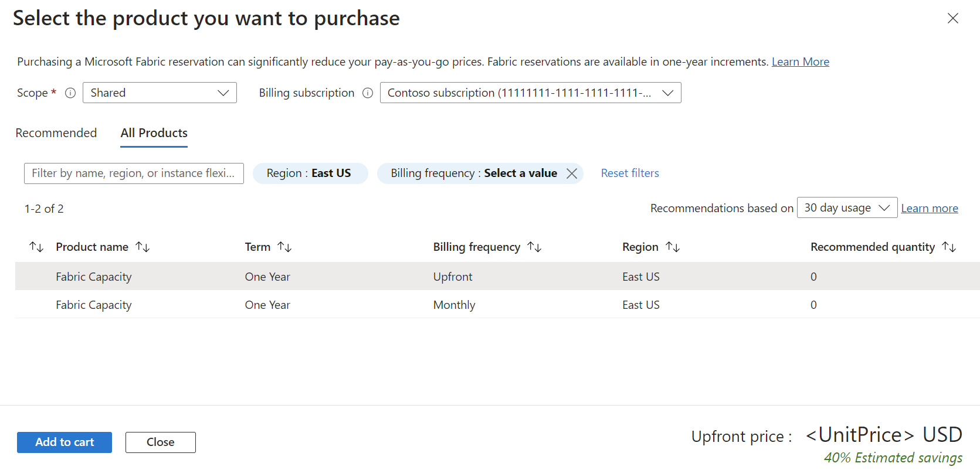Open the 30 day usage dropdown
The image size is (980, 470).
tap(846, 208)
